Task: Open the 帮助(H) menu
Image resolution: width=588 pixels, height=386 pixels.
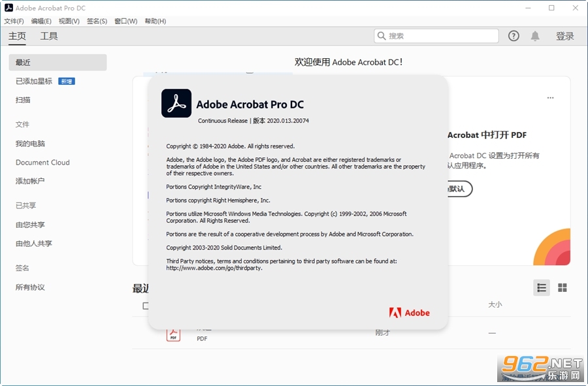Action: pyautogui.click(x=155, y=22)
